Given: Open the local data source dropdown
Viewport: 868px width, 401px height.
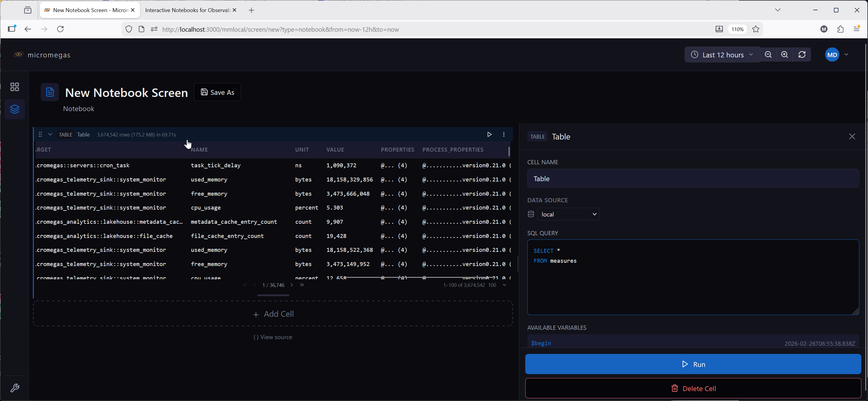Looking at the screenshot, I should 568,214.
